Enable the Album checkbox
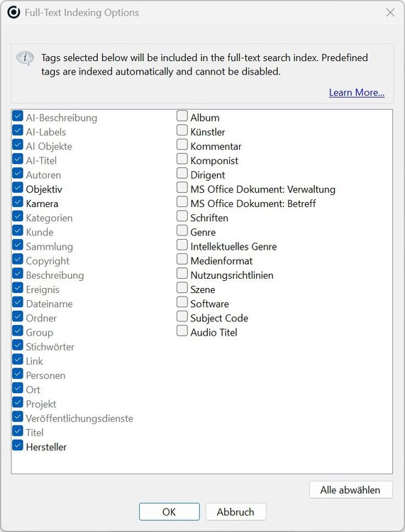 182,116
